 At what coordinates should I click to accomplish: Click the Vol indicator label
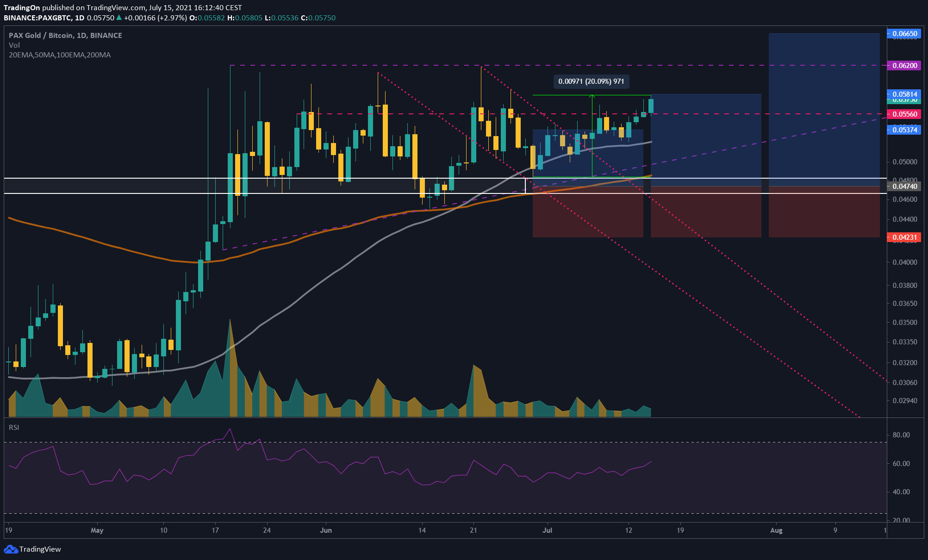[14, 45]
